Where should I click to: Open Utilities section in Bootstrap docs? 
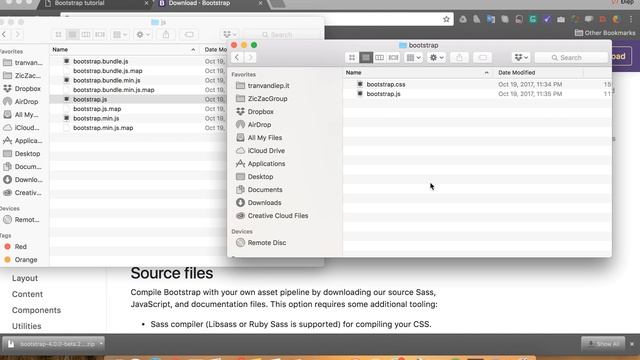click(x=27, y=326)
